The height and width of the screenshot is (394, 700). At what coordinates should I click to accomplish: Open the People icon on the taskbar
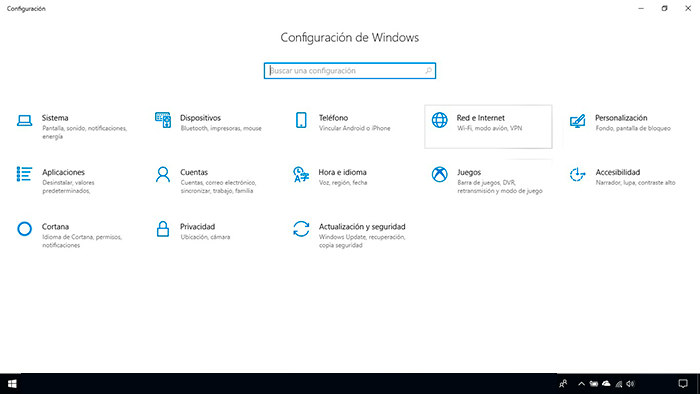click(563, 384)
